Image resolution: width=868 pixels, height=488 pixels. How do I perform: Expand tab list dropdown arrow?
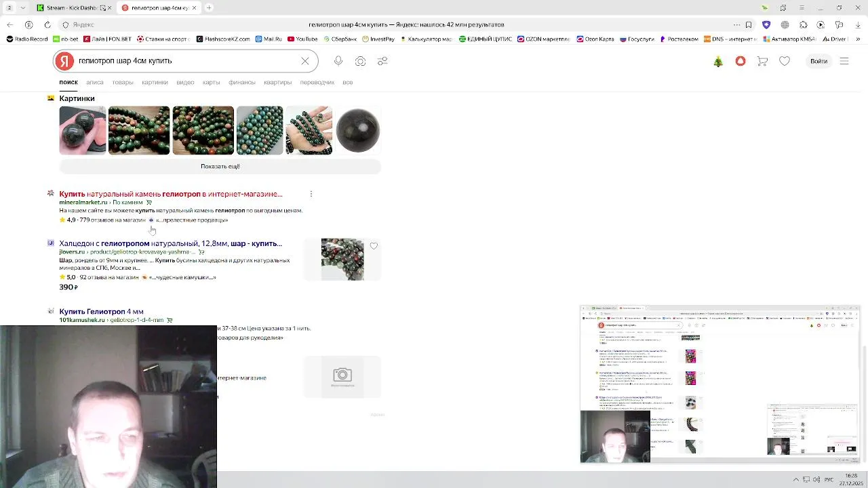24,7
